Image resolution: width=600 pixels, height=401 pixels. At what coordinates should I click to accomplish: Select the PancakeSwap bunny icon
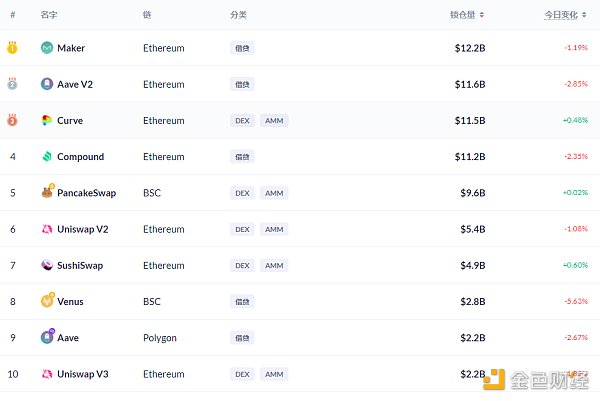47,193
